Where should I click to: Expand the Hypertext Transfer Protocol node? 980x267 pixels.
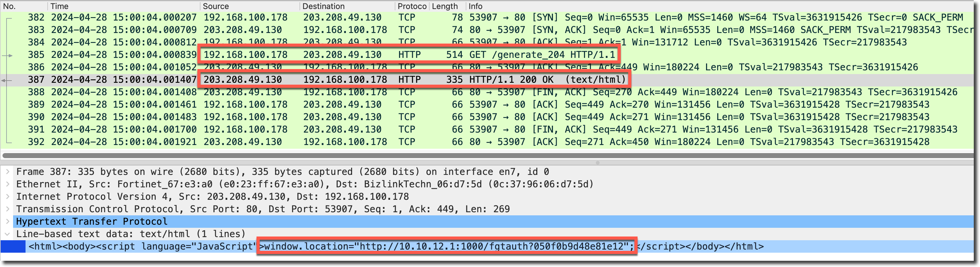tap(7, 222)
